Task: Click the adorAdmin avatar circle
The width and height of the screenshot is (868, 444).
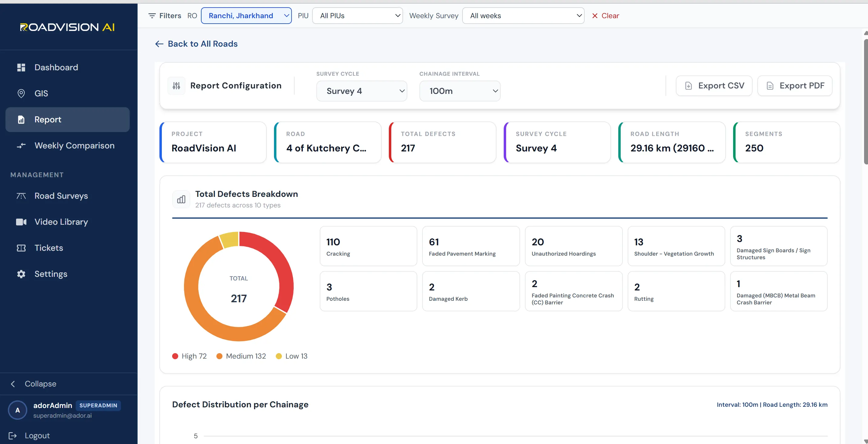Action: click(18, 410)
